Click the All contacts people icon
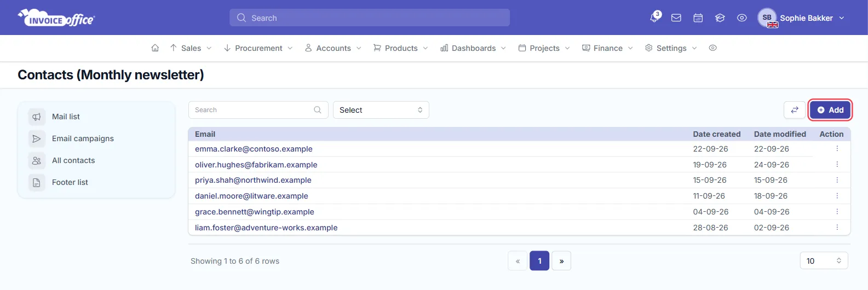Viewport: 868px width, 290px height. point(37,161)
